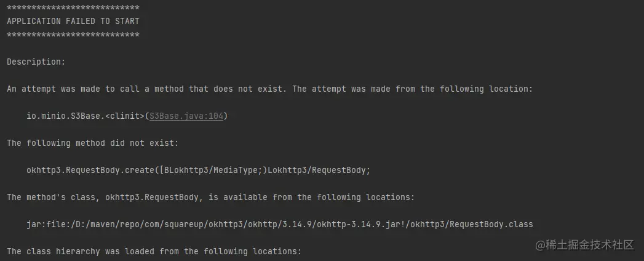644x261 pixels.
Task: Click the asterisk row below the heading
Action: tap(73, 35)
